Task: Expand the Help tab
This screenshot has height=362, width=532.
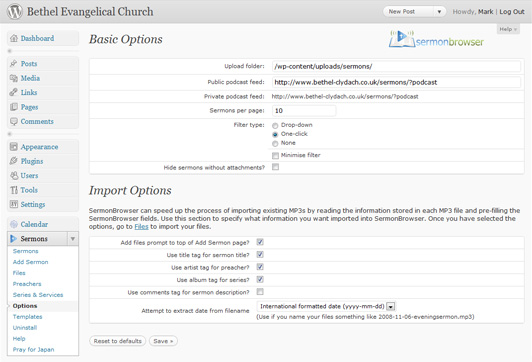Action: coord(508,29)
